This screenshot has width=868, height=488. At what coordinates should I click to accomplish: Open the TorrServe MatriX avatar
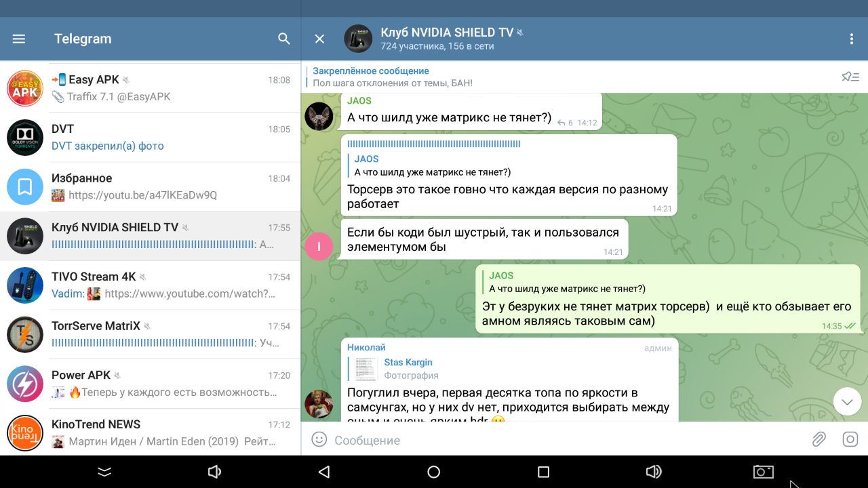(x=25, y=335)
